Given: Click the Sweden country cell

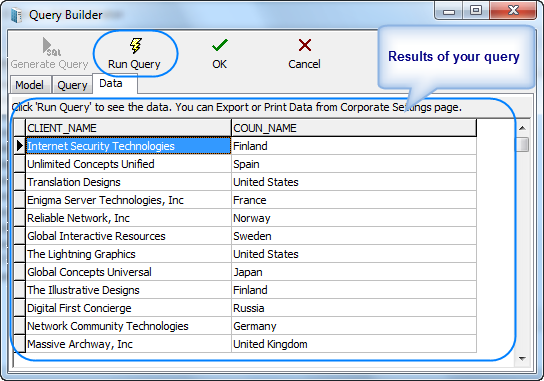Looking at the screenshot, I should pos(354,236).
